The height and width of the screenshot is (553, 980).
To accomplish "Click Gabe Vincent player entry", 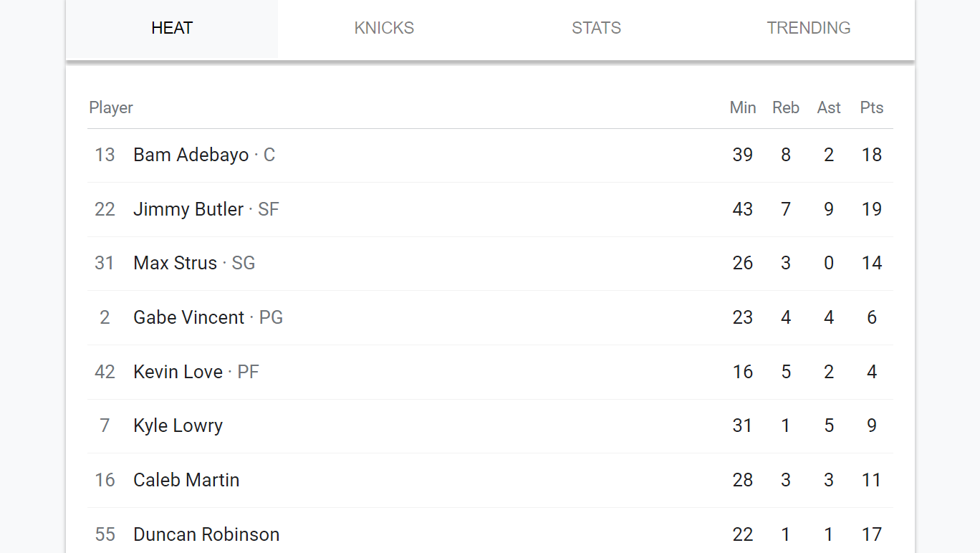I will pyautogui.click(x=189, y=318).
